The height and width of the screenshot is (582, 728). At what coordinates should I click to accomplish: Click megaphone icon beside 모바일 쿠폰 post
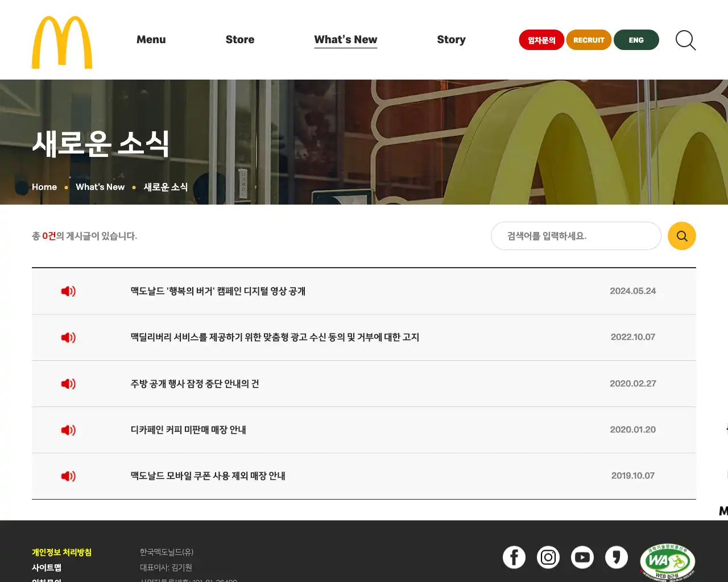pyautogui.click(x=68, y=476)
